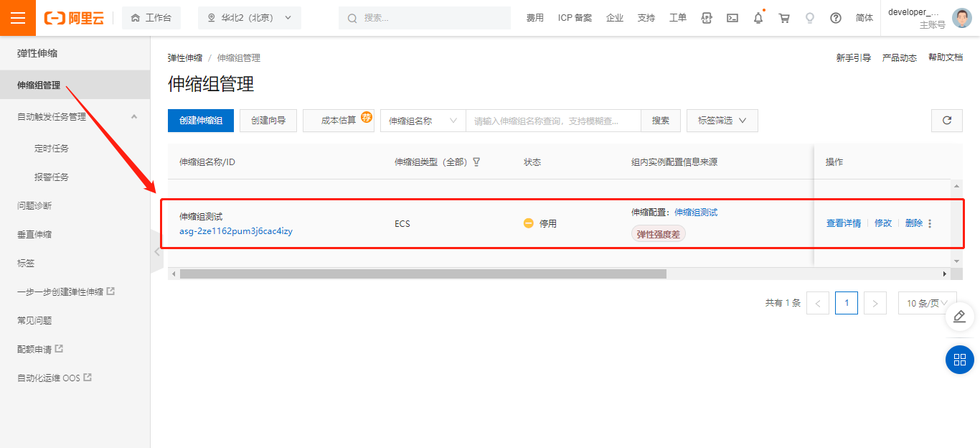The width and height of the screenshot is (980, 448).
Task: Open the 费用 menu
Action: pyautogui.click(x=535, y=18)
